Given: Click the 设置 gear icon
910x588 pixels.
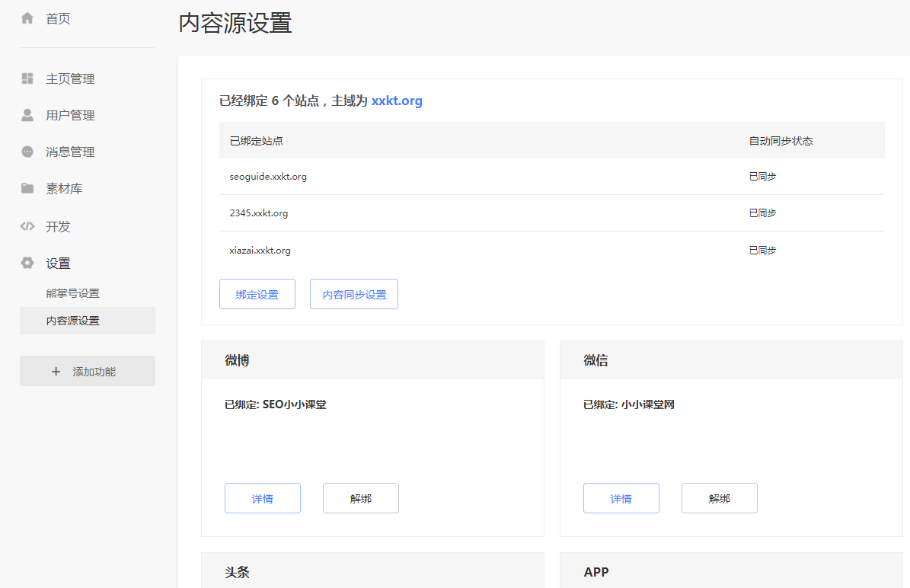Looking at the screenshot, I should [27, 263].
